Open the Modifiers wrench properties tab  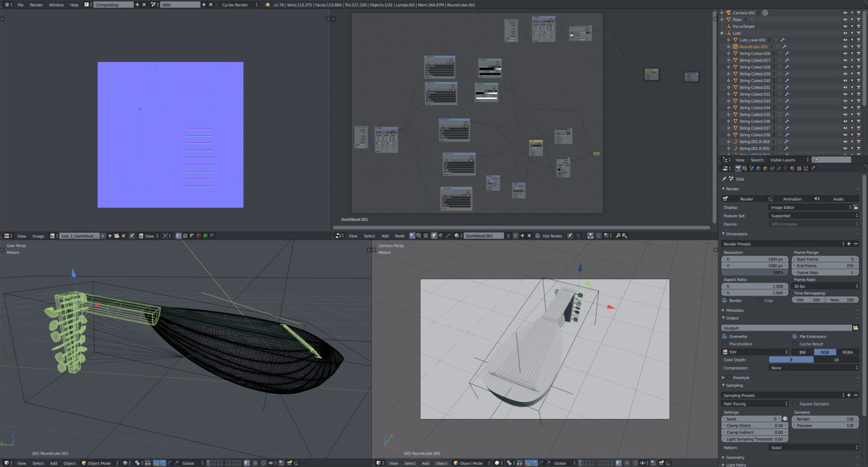click(x=778, y=169)
